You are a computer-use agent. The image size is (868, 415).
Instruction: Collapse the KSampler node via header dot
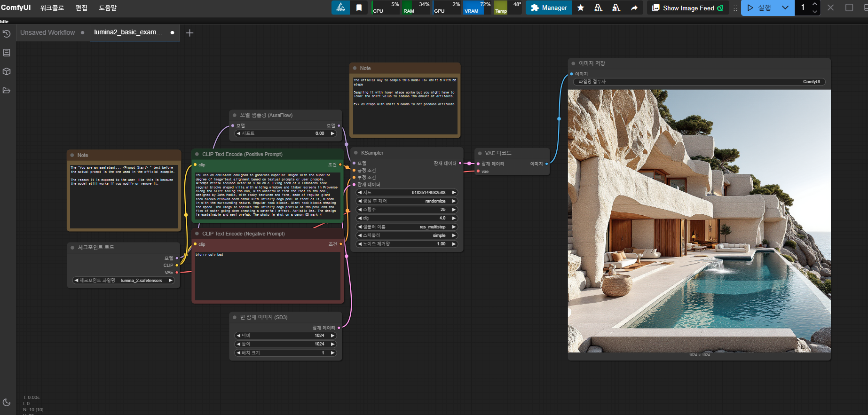pyautogui.click(x=355, y=153)
